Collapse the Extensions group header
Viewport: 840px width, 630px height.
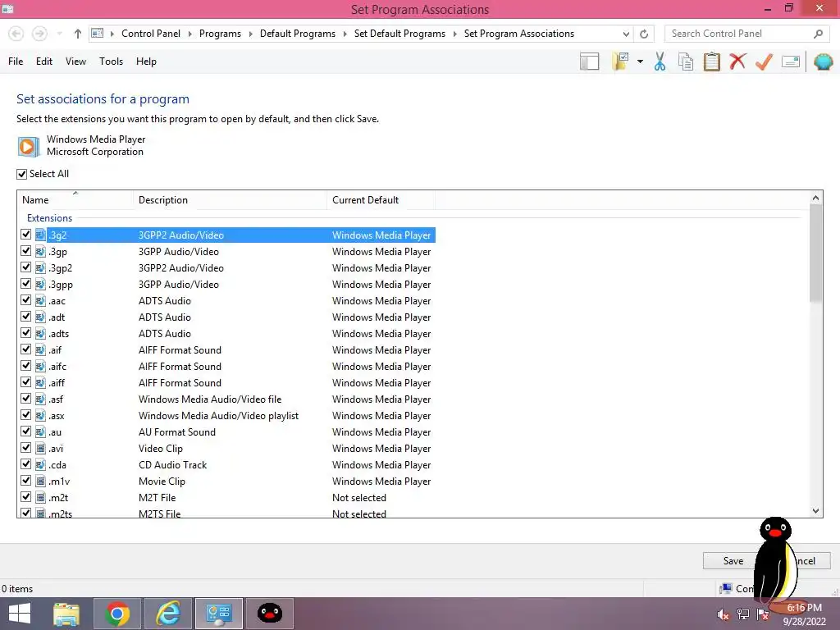[x=49, y=218]
